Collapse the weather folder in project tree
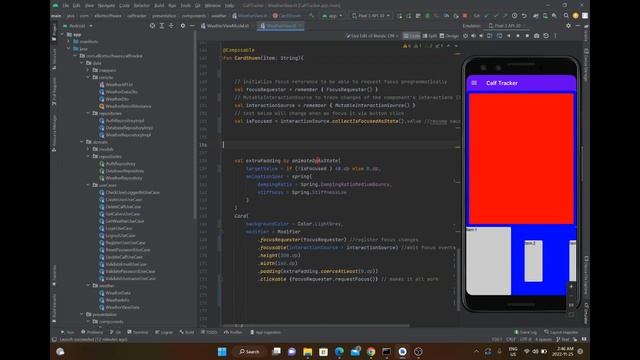Screen dimensions: 640x360 coord(88,286)
